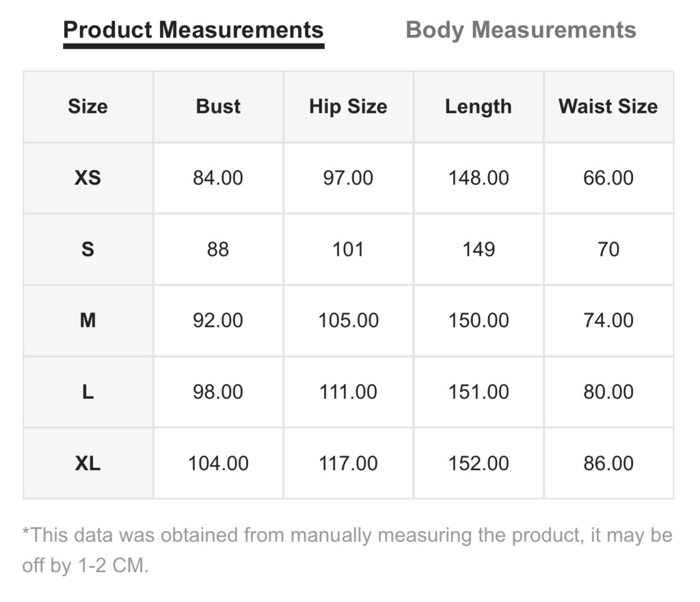Click the XS bust value 84.00
The image size is (700, 602).
click(218, 178)
